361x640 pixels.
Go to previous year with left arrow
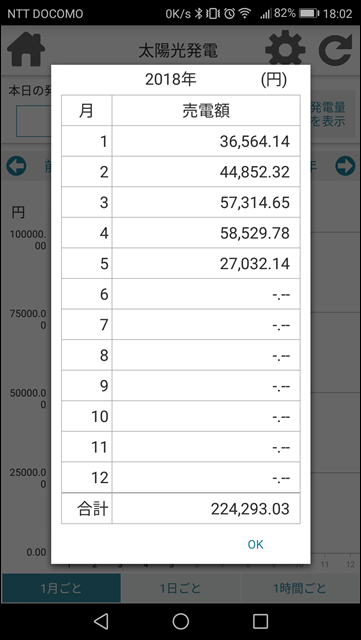coord(16,166)
